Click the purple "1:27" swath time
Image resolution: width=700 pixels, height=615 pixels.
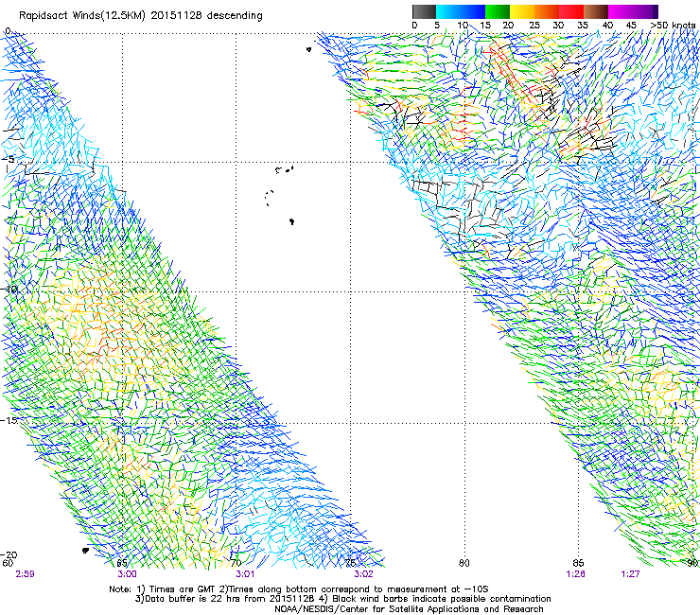coord(630,574)
